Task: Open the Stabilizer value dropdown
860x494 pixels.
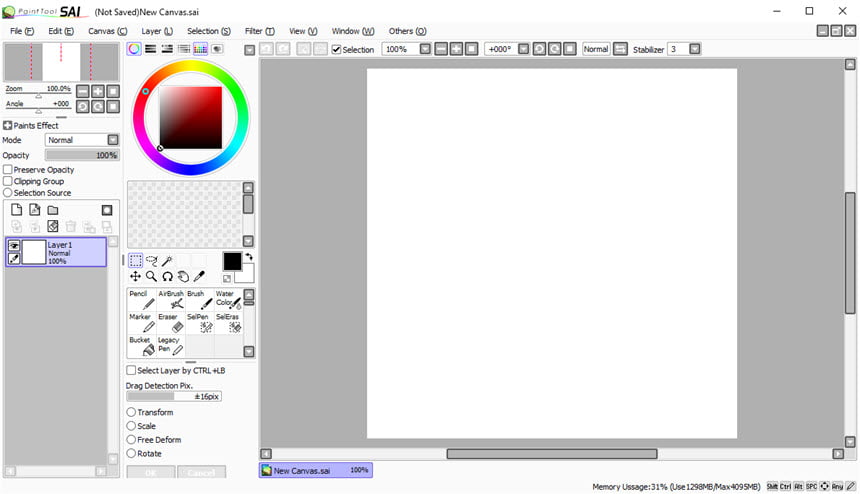Action: (x=695, y=49)
